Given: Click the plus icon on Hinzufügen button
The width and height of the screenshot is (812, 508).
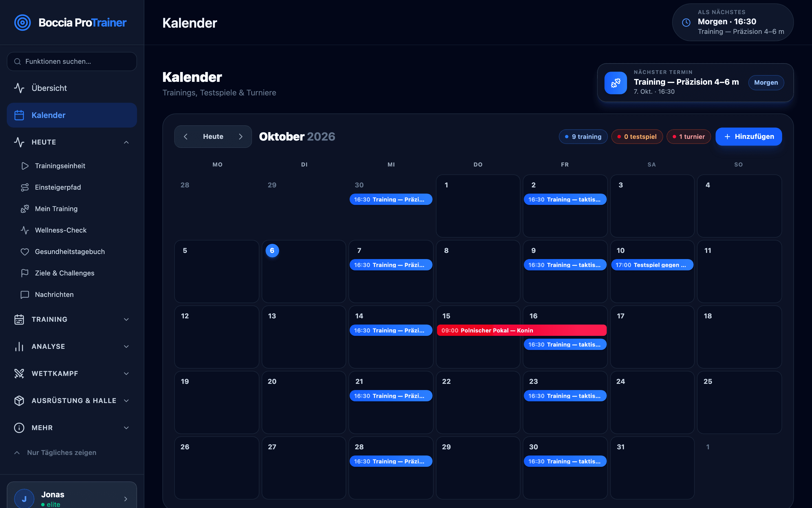Looking at the screenshot, I should pyautogui.click(x=727, y=136).
